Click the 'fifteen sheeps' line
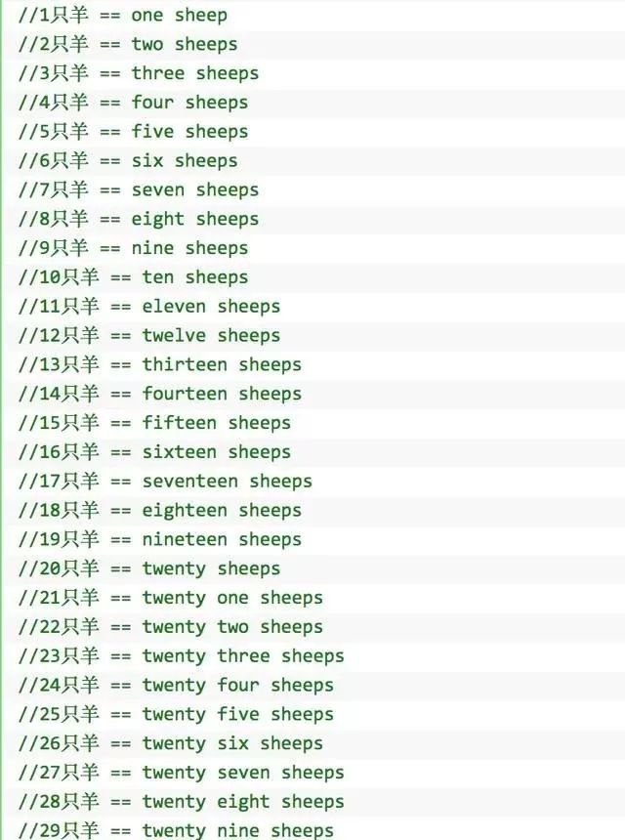Viewport: 625px width, 840px height. 216,423
